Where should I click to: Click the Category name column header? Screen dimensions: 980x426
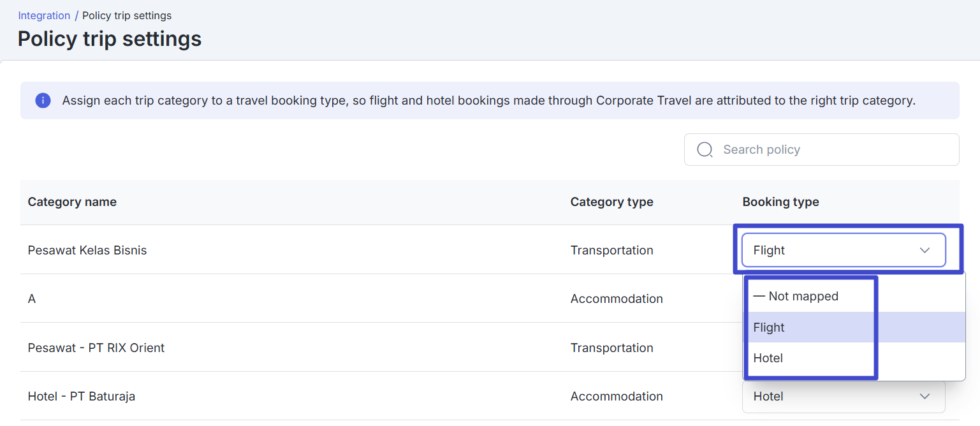(72, 202)
